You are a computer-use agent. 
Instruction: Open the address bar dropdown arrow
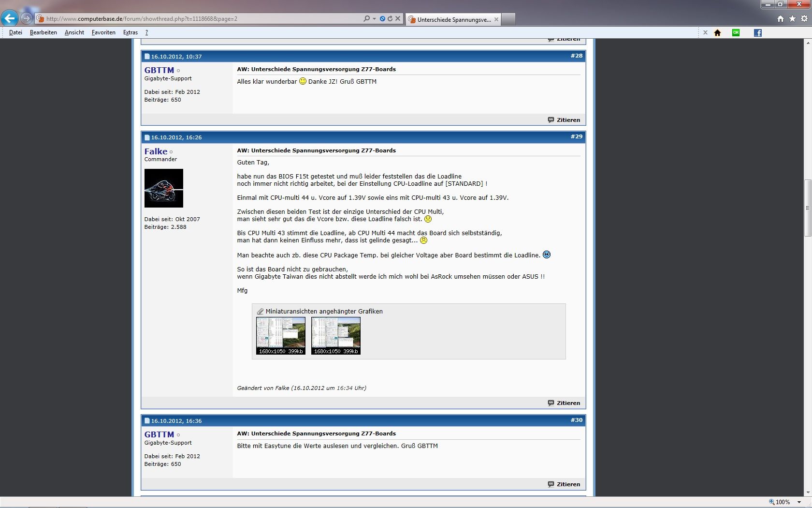coord(374,19)
